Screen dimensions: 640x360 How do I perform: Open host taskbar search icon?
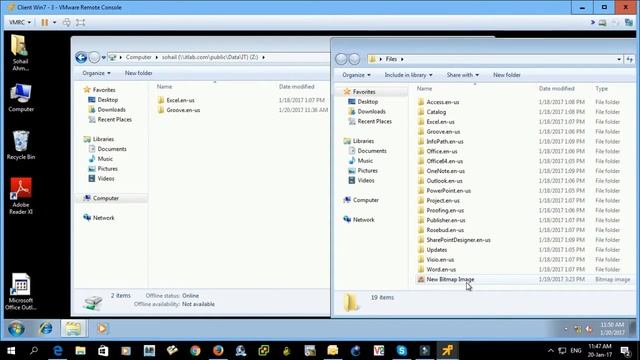coord(34,351)
